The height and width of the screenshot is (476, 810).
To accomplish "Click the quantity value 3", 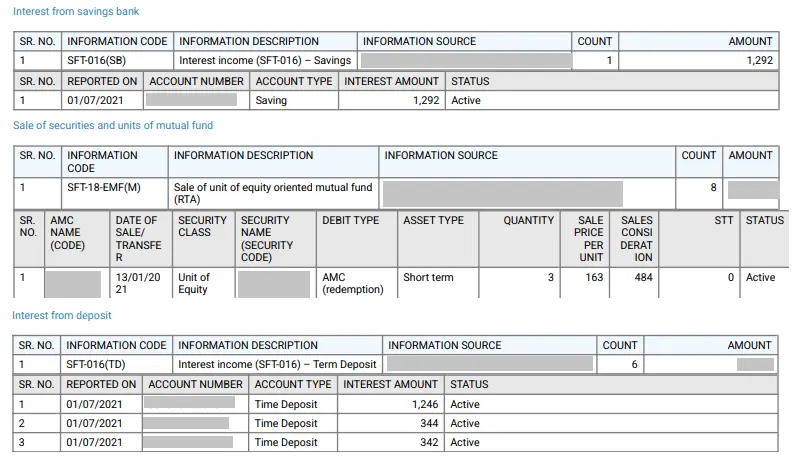I will pyautogui.click(x=551, y=278).
